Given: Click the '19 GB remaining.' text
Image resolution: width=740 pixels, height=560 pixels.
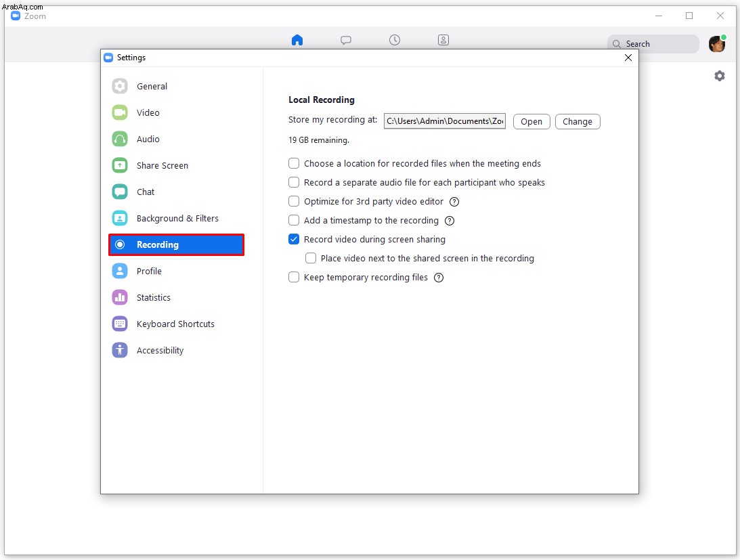Looking at the screenshot, I should pos(319,140).
